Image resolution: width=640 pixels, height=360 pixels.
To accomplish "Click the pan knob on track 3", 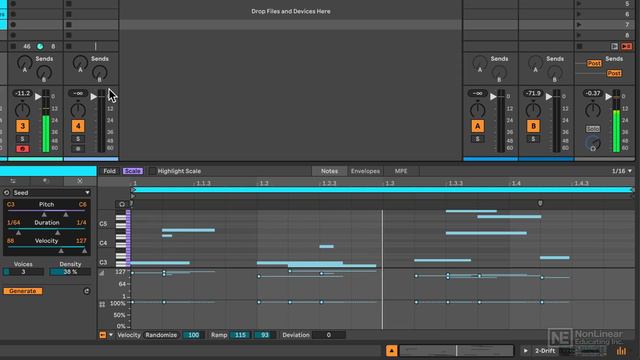I will coord(22,110).
